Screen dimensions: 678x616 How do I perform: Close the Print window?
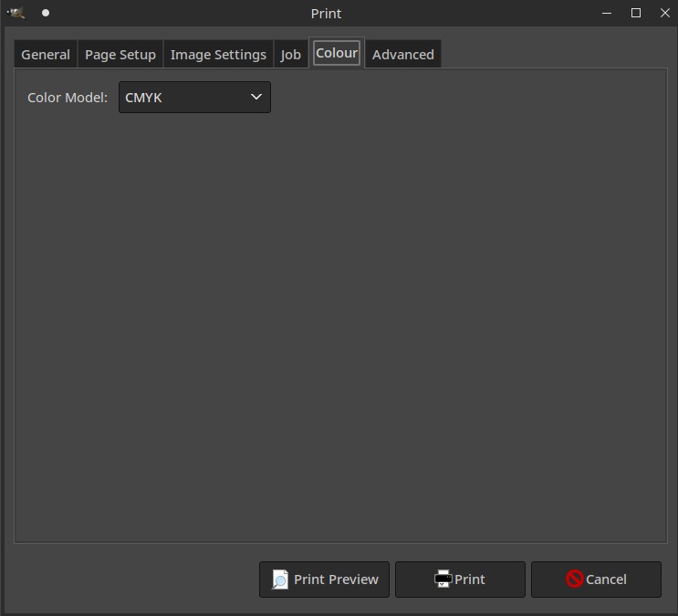pyautogui.click(x=665, y=13)
